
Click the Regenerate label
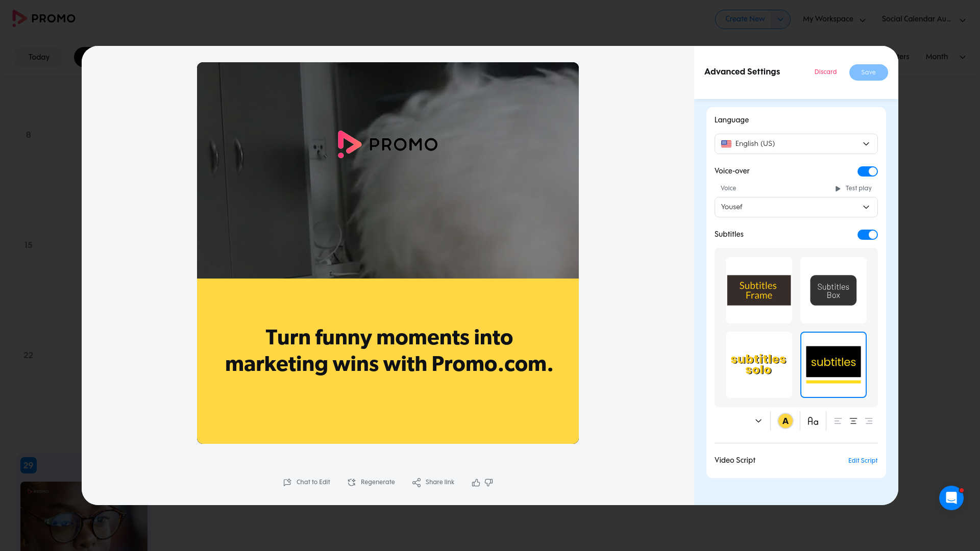coord(378,482)
